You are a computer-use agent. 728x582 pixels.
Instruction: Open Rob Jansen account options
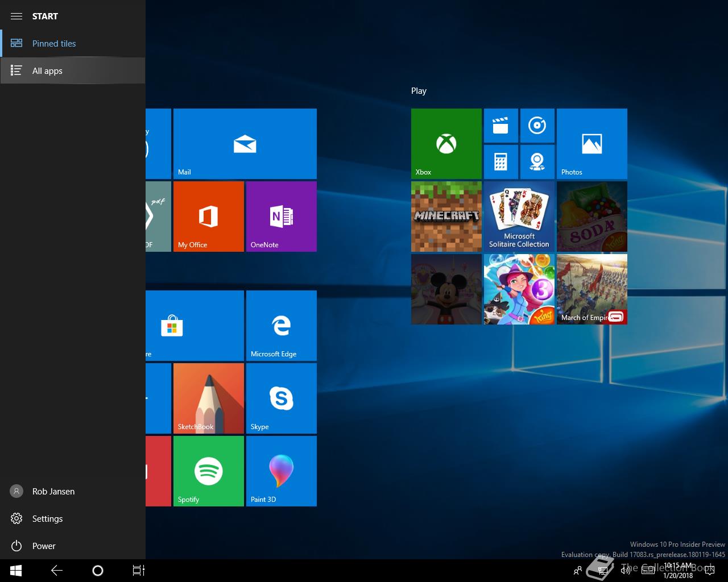[x=73, y=491]
